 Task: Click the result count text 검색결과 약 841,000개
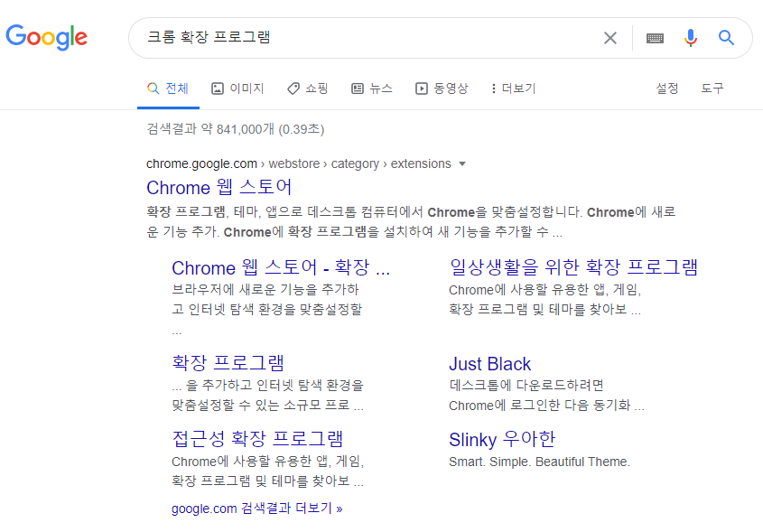(x=210, y=129)
